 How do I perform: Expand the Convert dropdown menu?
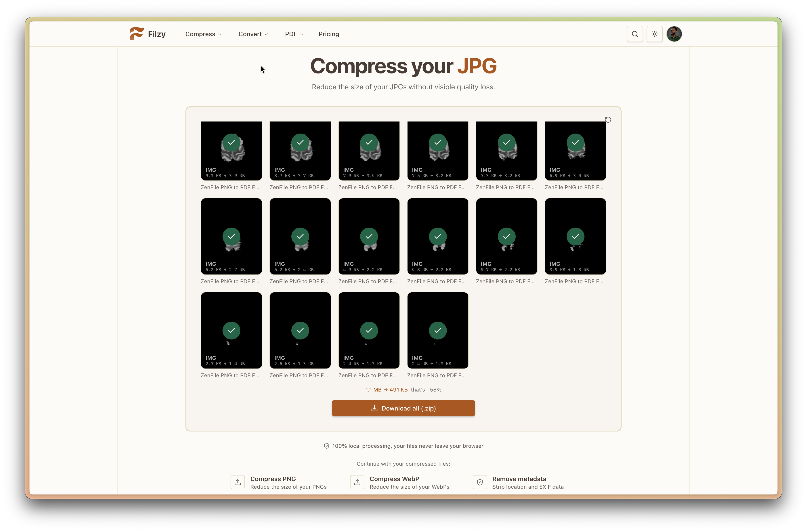253,34
